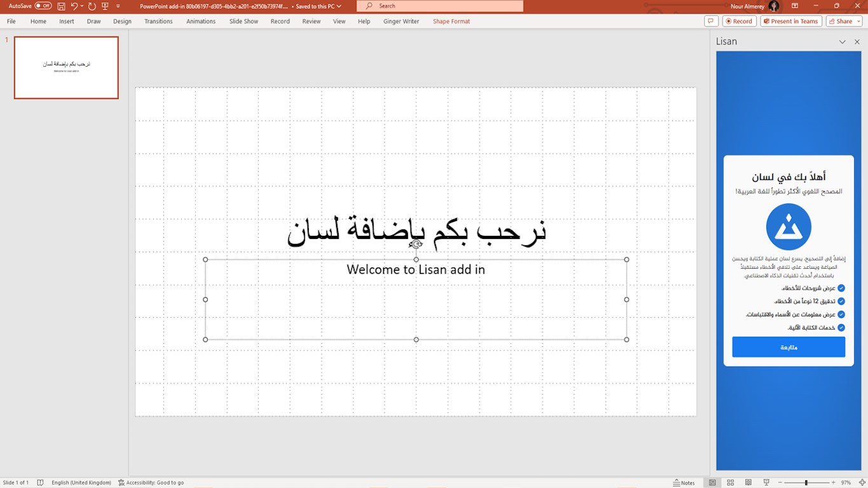Click zoom in plus button
The width and height of the screenshot is (868, 488).
point(834,483)
